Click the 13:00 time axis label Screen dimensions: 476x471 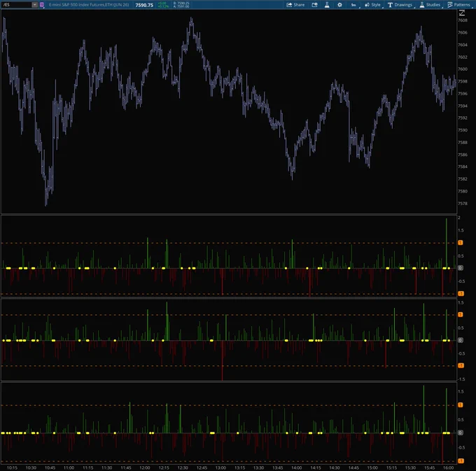click(x=220, y=468)
